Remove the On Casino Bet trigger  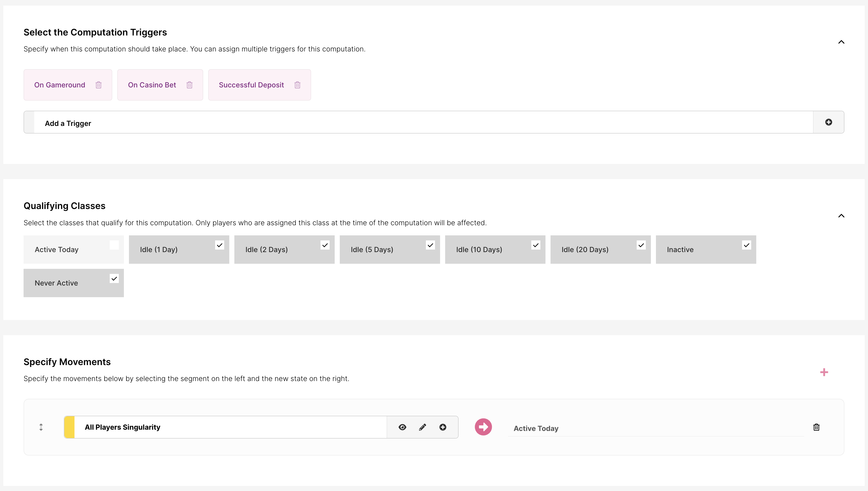click(190, 85)
